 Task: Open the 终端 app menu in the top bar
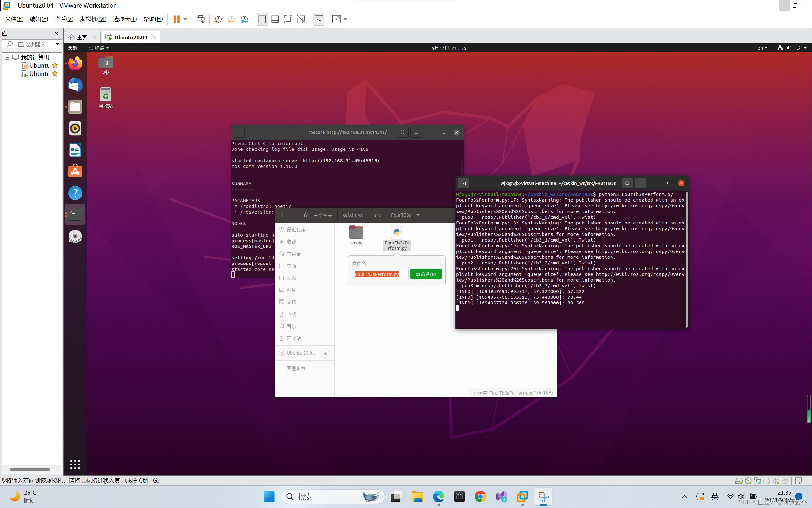pos(98,48)
